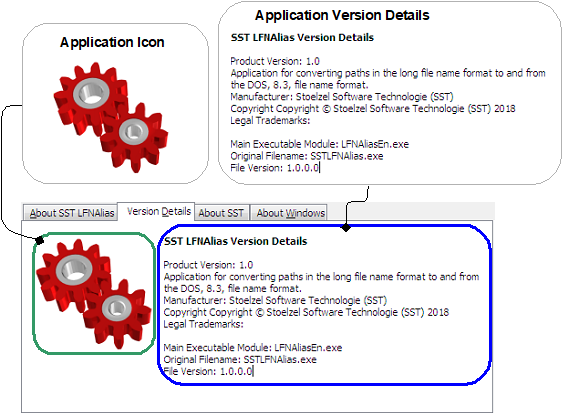This screenshot has width=563, height=414.
Task: Click the 'SST LFNAlias Version Details' heading in the dialog
Action: [x=236, y=241]
